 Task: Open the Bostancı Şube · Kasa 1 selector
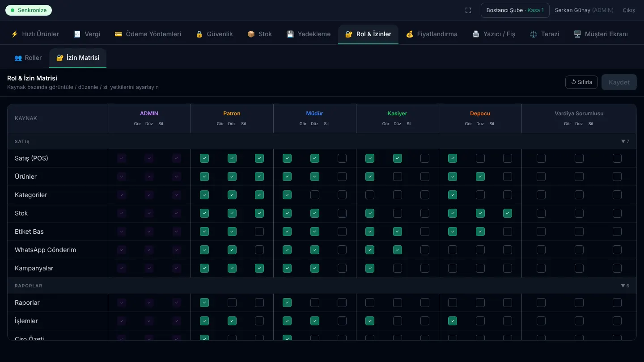(x=515, y=10)
